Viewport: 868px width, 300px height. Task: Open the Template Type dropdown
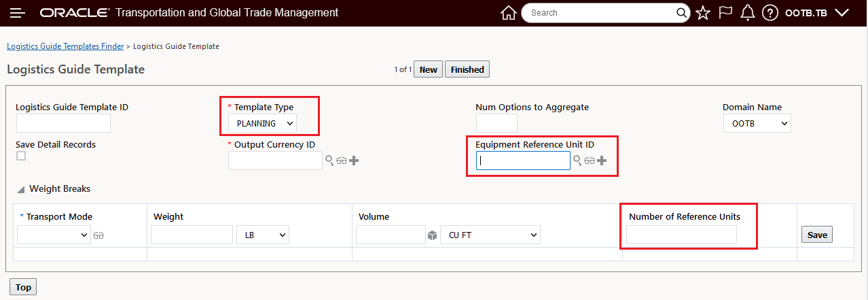tap(262, 123)
